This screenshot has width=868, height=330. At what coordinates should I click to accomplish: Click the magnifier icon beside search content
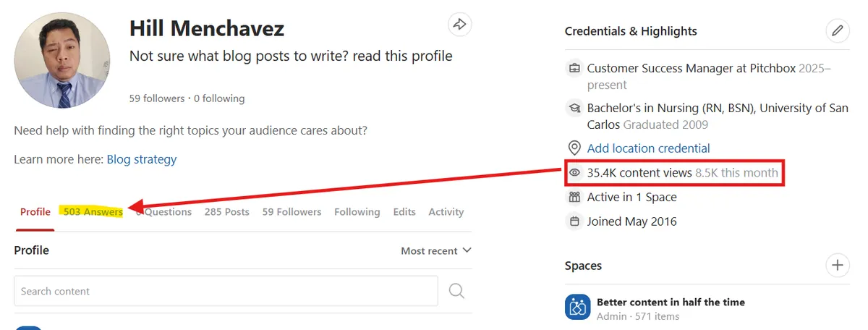(456, 291)
